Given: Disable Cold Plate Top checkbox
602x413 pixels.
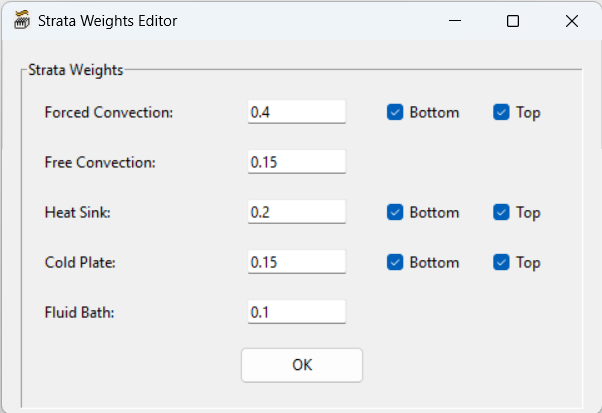Looking at the screenshot, I should pos(501,262).
